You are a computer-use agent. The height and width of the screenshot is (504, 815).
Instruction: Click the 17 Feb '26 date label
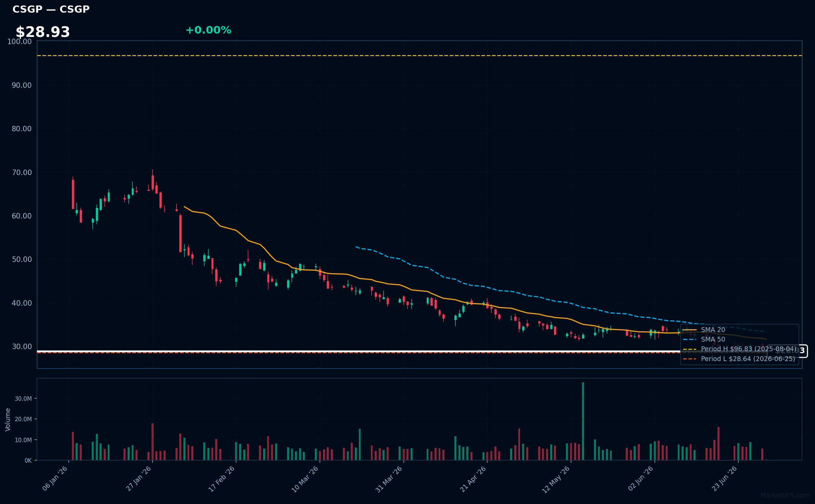222,478
